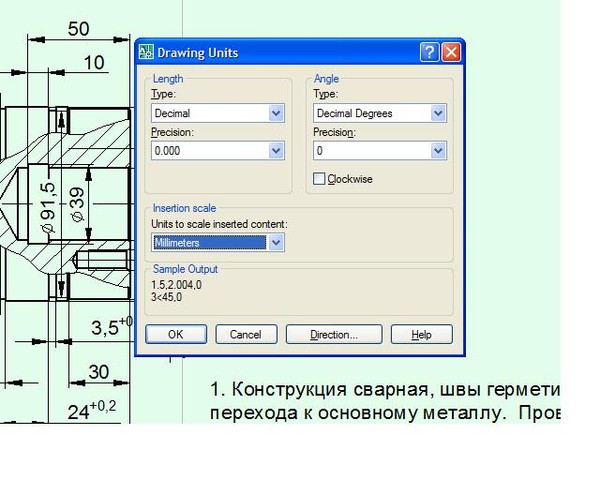The height and width of the screenshot is (480, 600).
Task: Open the Angle Type dropdown showing Decimal Degrees
Action: click(x=380, y=113)
